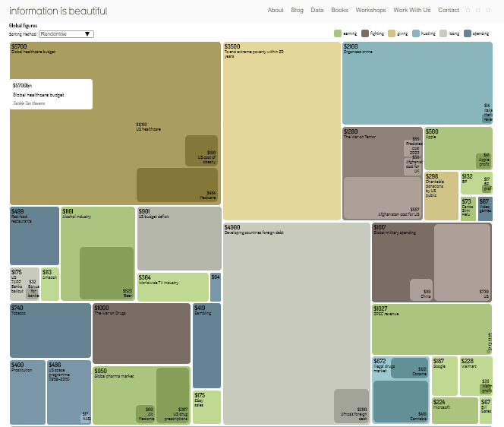Image resolution: width=504 pixels, height=427 pixels.
Task: Select the $113 Amazon block
Action: coord(50,284)
